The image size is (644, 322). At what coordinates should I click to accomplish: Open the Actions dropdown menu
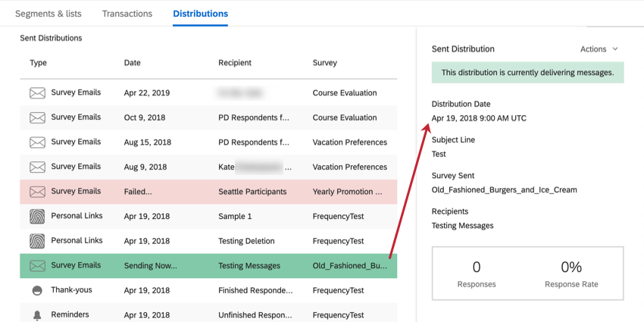point(599,49)
